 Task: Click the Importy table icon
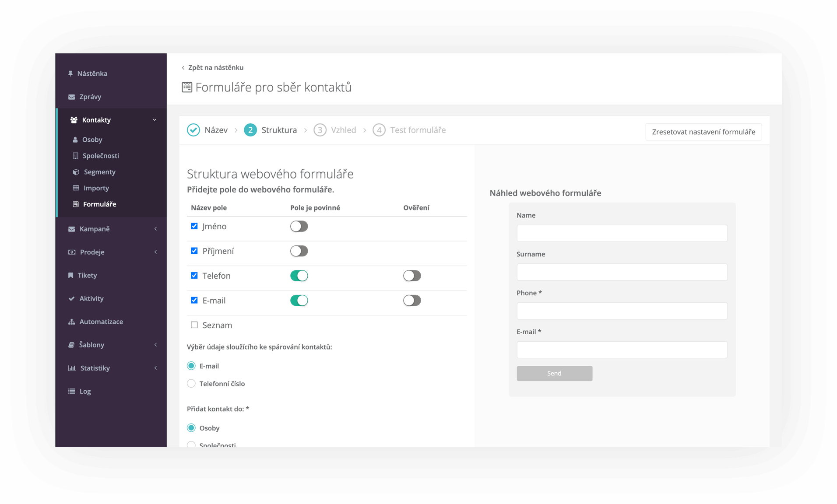point(76,188)
